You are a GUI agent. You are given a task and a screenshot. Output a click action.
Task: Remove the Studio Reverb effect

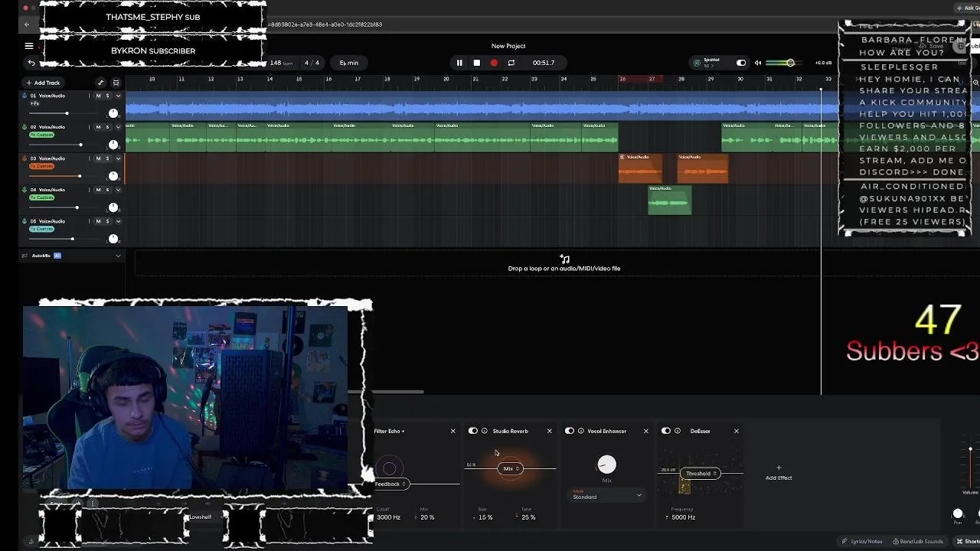(x=549, y=431)
